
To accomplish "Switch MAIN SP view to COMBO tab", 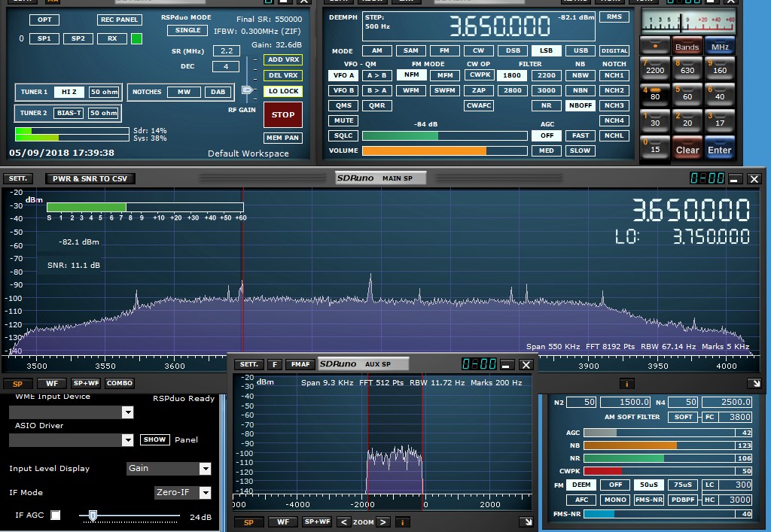I will (x=120, y=383).
